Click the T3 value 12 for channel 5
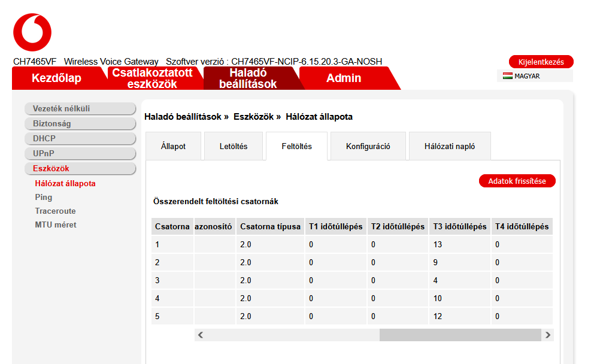The image size is (597, 364). (x=438, y=316)
